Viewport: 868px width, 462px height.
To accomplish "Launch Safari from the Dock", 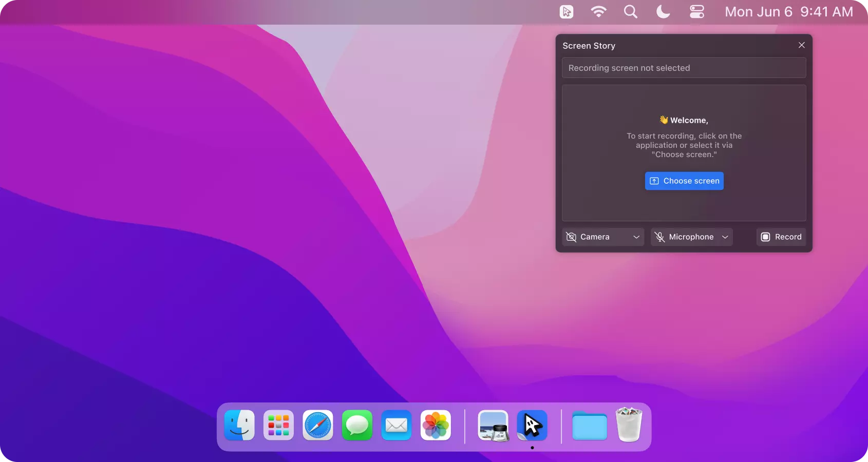I will point(317,426).
